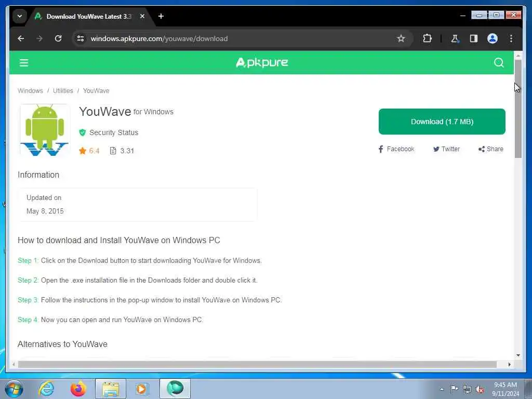532x399 pixels.
Task: Click the orange rating star icon
Action: click(x=83, y=151)
